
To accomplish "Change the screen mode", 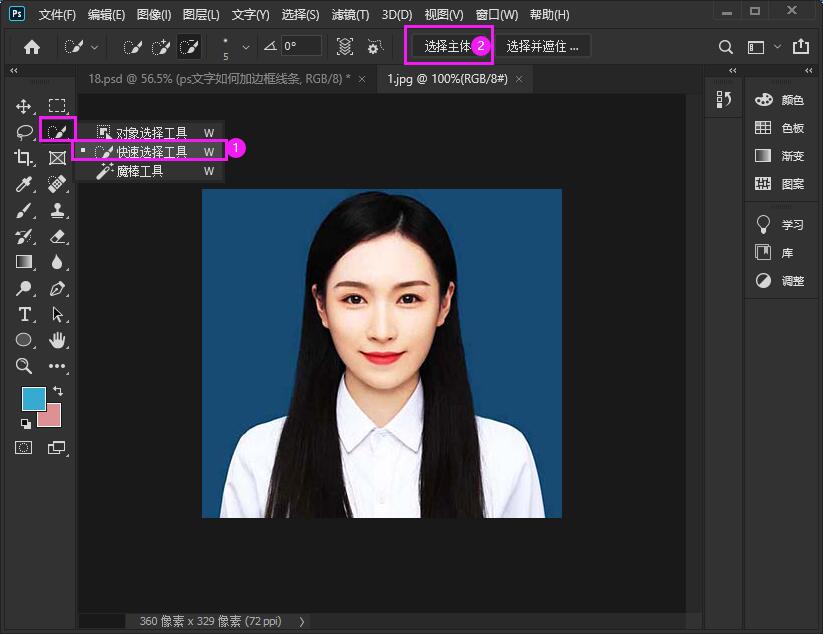I will point(57,447).
